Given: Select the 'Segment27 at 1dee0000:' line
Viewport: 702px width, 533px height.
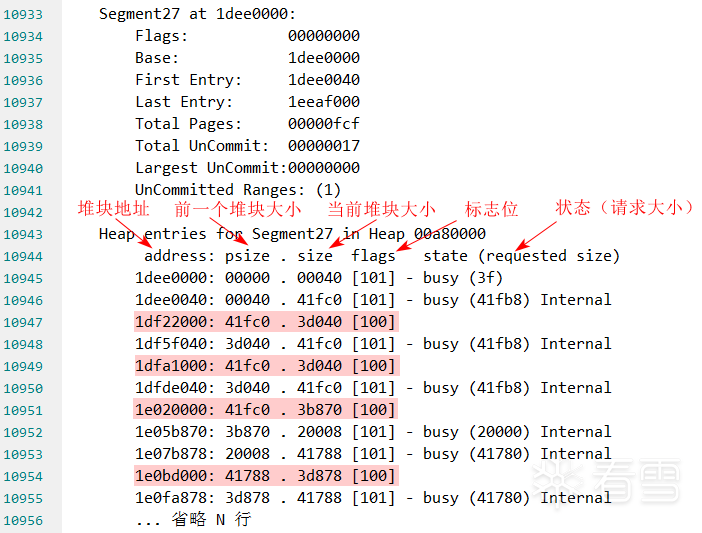Looking at the screenshot, I should (x=197, y=14).
